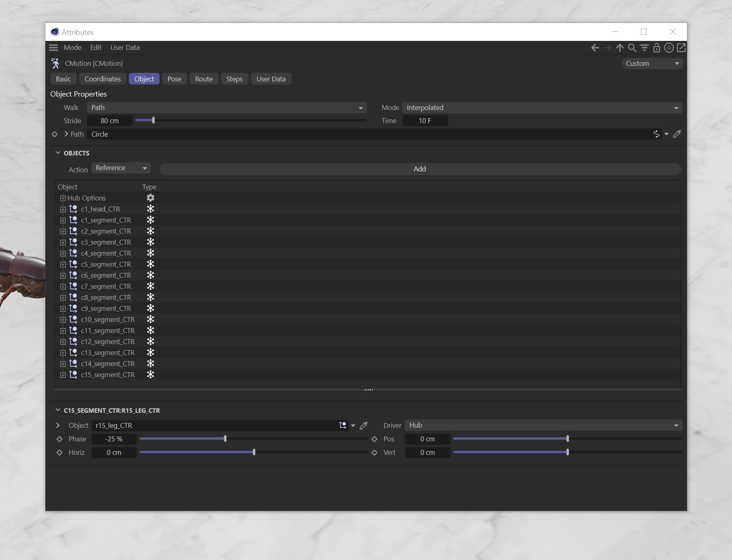
Task: Open the User Data menu
Action: coord(125,47)
